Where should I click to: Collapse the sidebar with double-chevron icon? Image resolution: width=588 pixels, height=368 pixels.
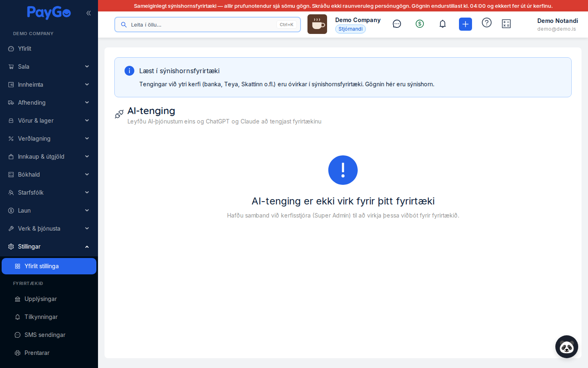[x=89, y=13]
